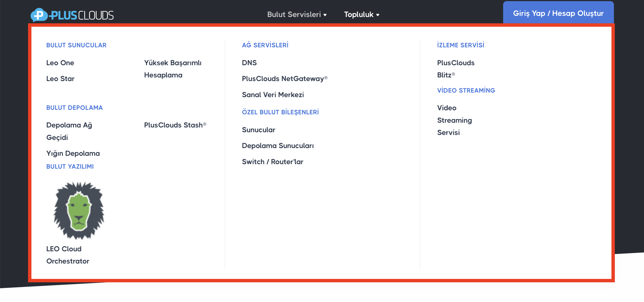Open Depolama Ağ Geçidi
Viewport: 644px width, 302px height.
point(69,131)
